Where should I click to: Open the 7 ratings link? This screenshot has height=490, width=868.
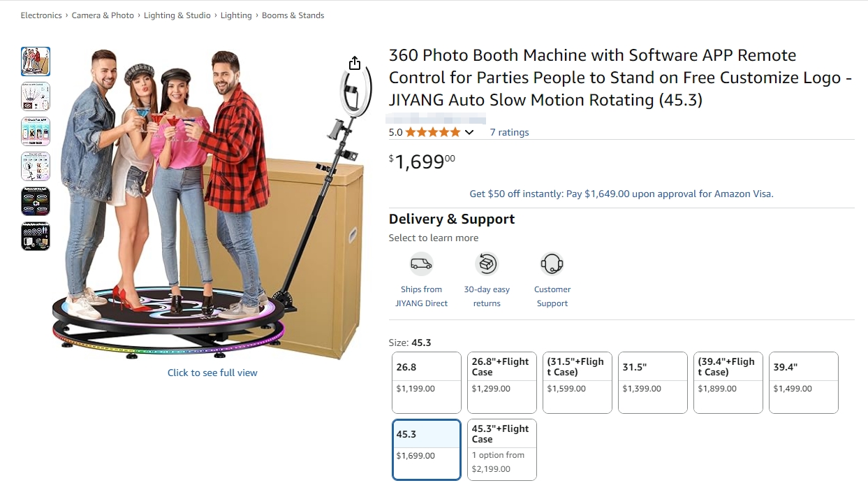[509, 132]
